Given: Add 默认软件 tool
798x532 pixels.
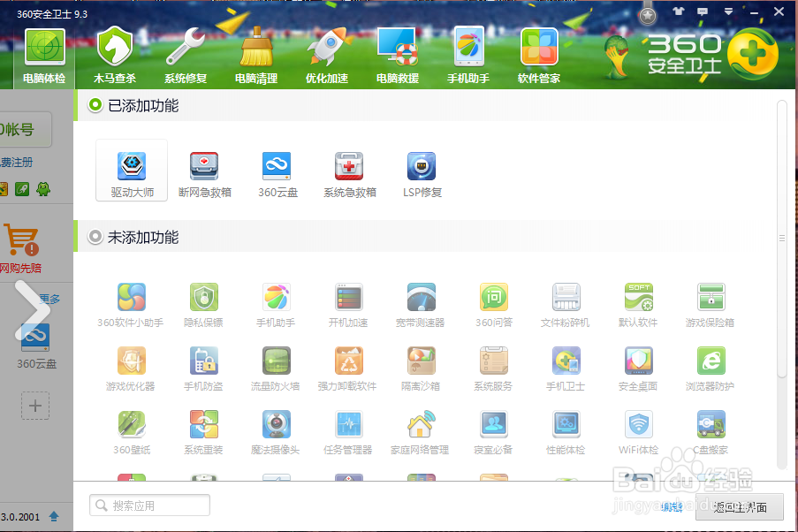Looking at the screenshot, I should [638, 305].
